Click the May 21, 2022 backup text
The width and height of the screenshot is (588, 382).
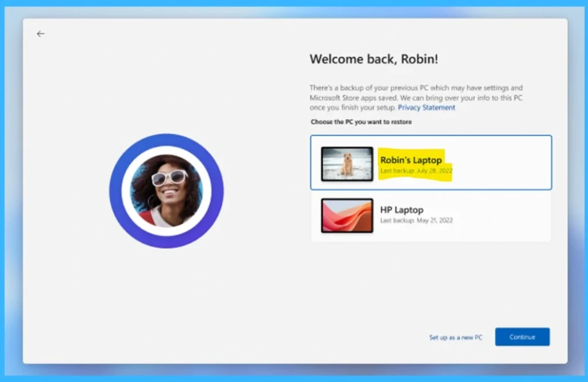click(415, 221)
